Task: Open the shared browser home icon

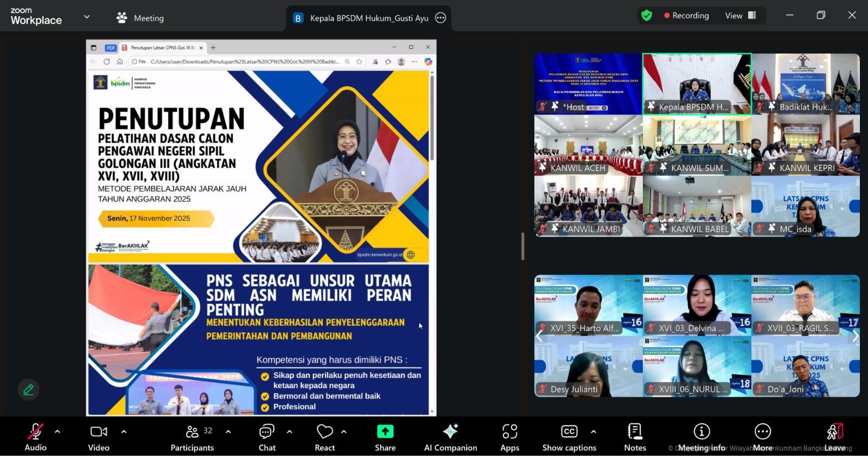Action: pyautogui.click(x=120, y=61)
